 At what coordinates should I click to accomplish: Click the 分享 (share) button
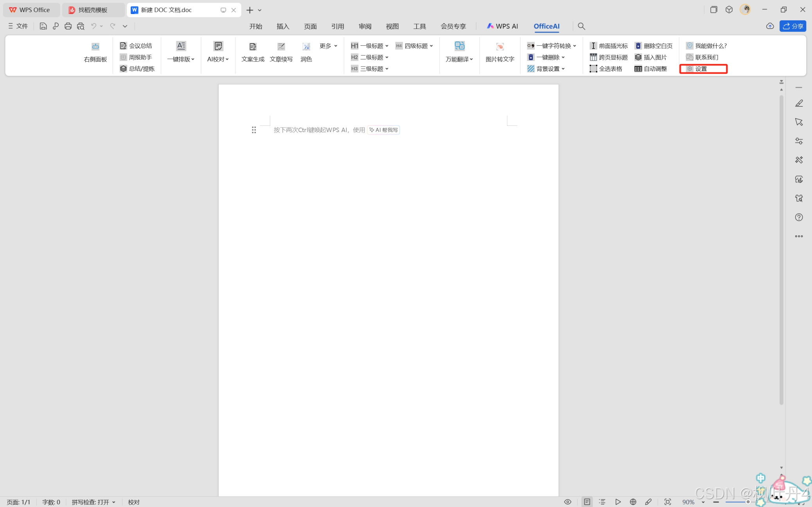point(792,26)
